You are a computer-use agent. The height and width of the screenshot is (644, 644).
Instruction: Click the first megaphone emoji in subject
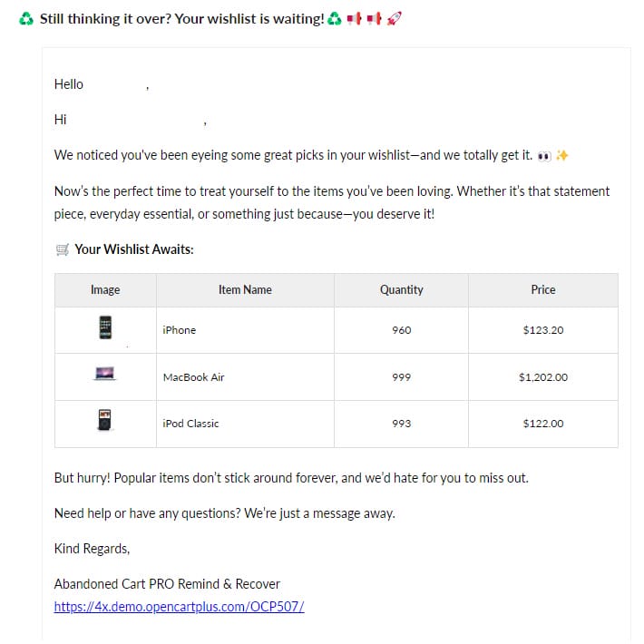[354, 18]
